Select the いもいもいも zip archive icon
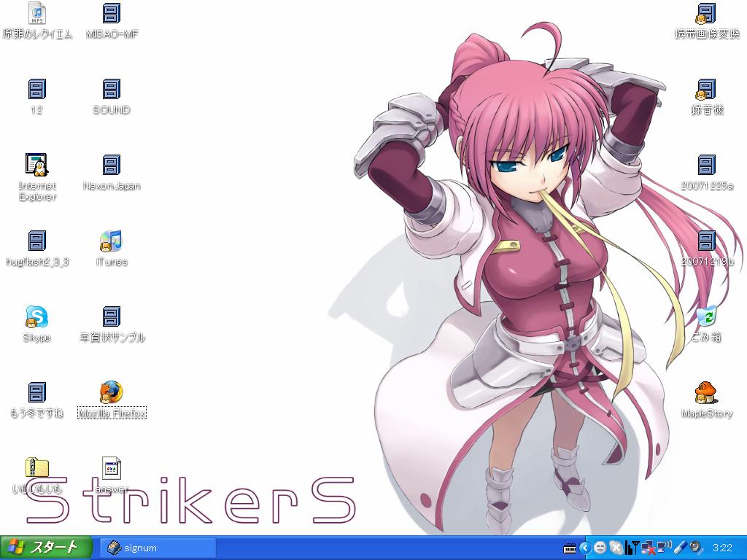Image resolution: width=747 pixels, height=560 pixels. 36,468
